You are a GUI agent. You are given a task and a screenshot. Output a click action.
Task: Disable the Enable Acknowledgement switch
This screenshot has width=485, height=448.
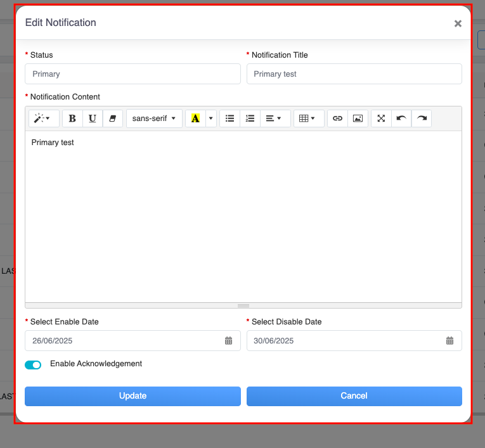(33, 365)
